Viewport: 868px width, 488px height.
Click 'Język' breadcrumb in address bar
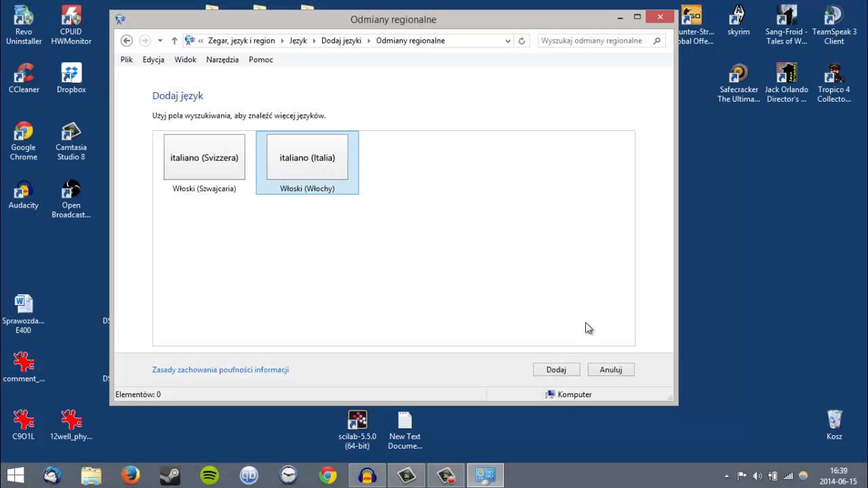298,41
